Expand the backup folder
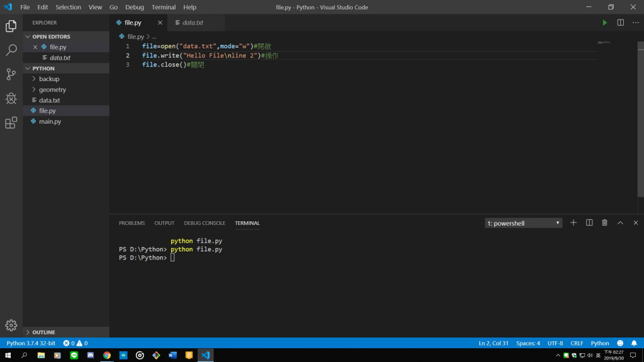This screenshot has height=362, width=644. 66,79
